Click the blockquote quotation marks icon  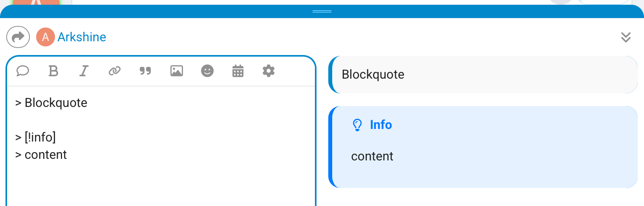click(x=145, y=71)
